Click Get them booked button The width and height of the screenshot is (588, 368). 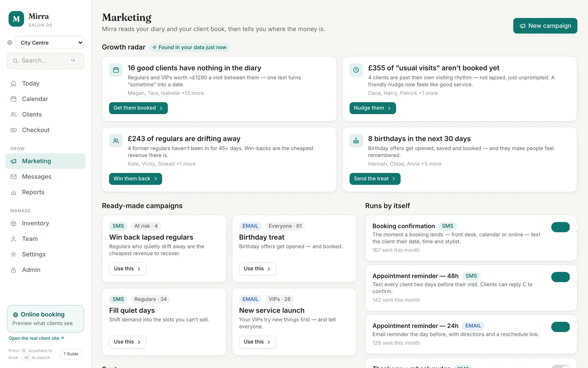(138, 108)
